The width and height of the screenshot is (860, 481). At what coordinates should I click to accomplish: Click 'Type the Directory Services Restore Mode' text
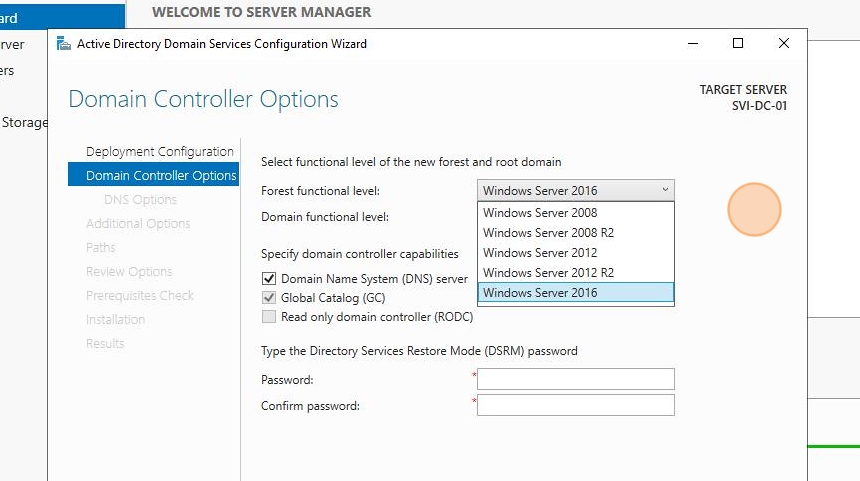[x=419, y=351]
